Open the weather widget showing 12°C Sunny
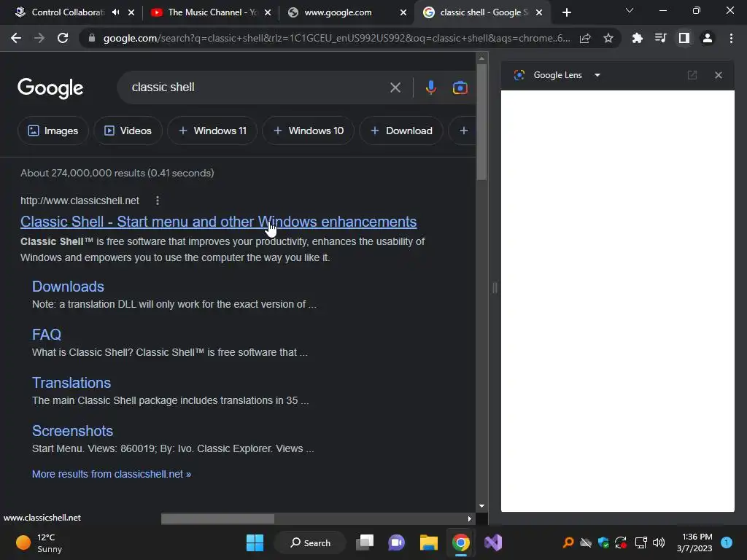Viewport: 747px width, 560px height. pos(39,542)
